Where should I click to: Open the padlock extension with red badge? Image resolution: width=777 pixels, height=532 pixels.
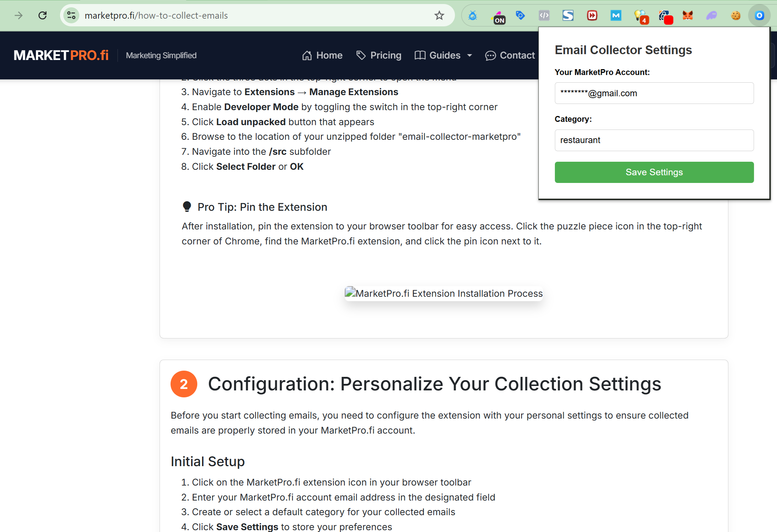coord(665,16)
